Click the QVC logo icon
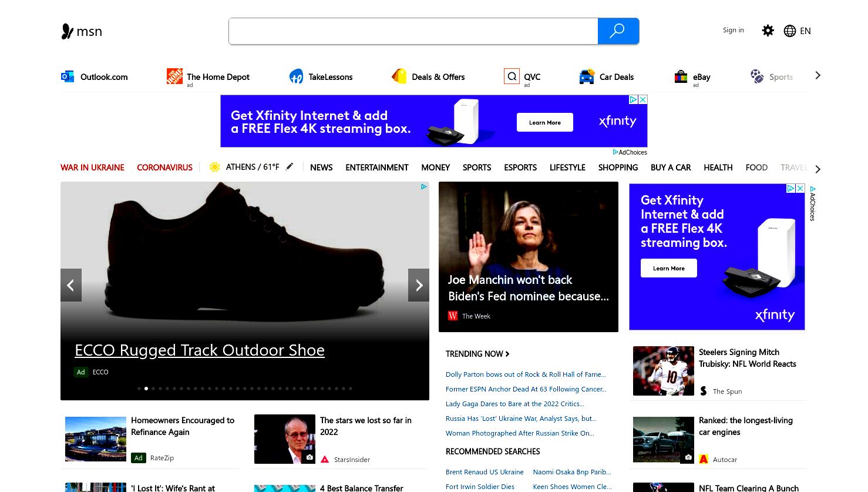 tap(512, 76)
